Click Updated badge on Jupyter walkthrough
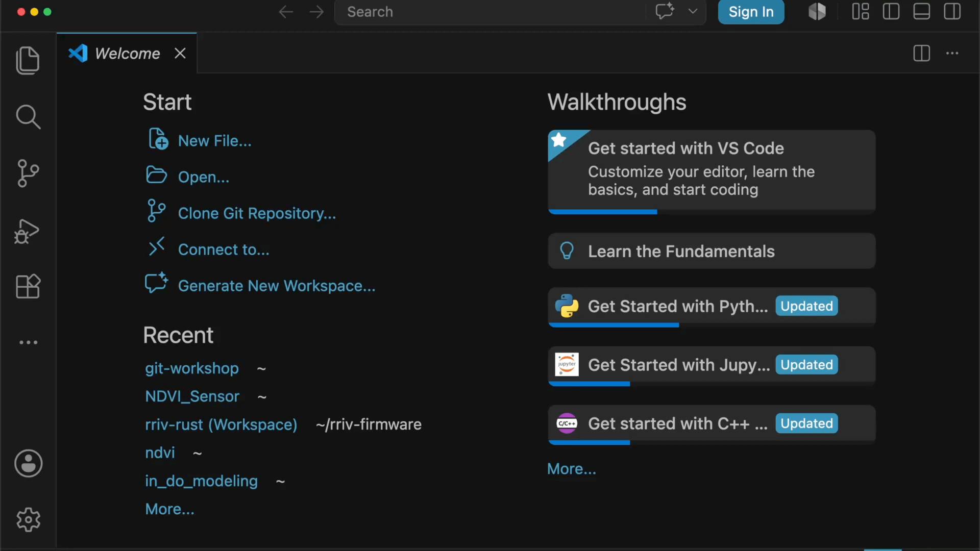 point(806,365)
